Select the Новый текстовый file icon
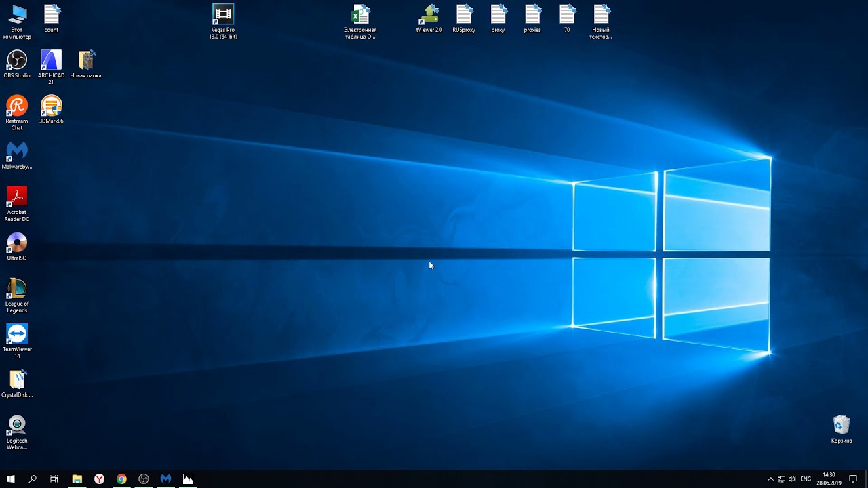Image resolution: width=868 pixels, height=488 pixels. click(601, 22)
